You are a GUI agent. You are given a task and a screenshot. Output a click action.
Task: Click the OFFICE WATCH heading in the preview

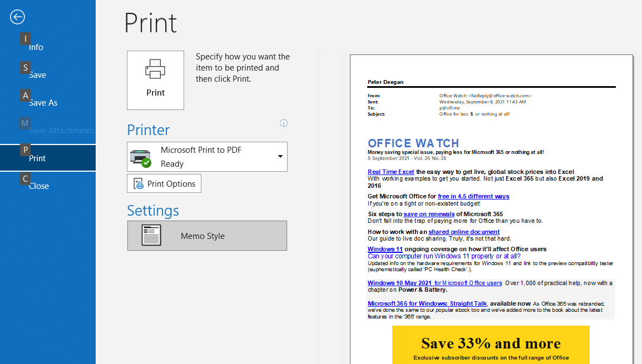click(413, 143)
